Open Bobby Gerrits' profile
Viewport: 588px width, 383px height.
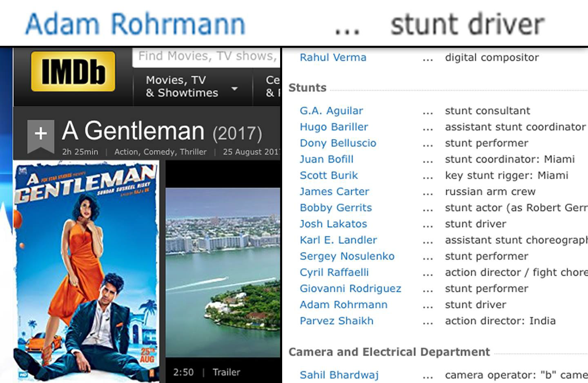(336, 208)
